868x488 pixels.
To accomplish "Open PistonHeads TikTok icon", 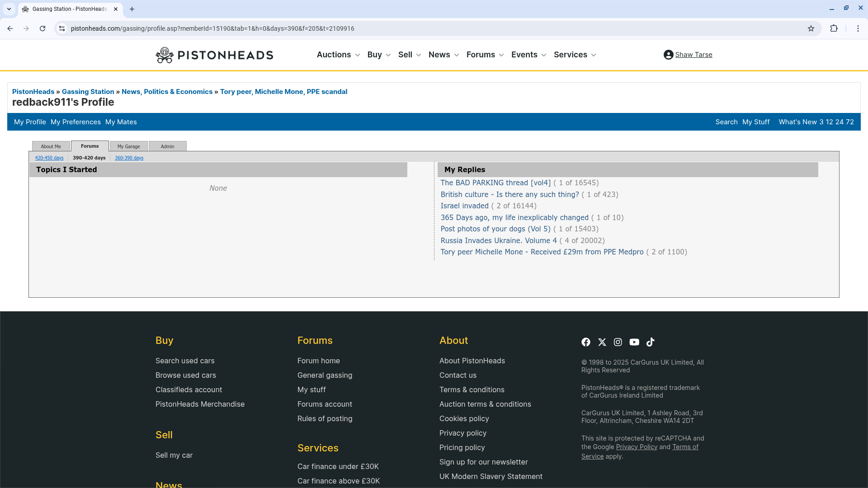I will (x=651, y=342).
